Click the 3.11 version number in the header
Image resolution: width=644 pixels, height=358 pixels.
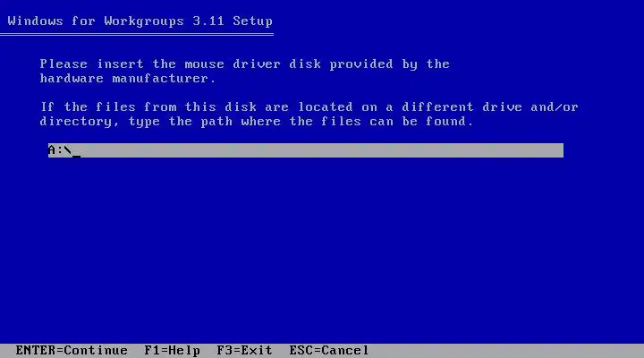[x=208, y=21]
